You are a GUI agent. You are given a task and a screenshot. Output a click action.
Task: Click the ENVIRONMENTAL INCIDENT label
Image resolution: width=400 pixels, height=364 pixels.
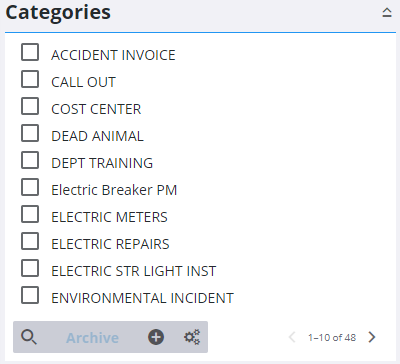tap(142, 298)
